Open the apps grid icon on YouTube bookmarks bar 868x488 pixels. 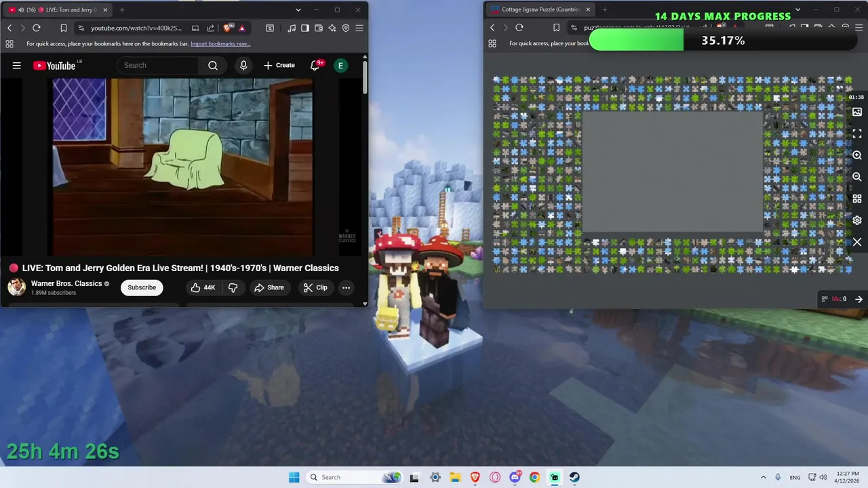point(9,43)
